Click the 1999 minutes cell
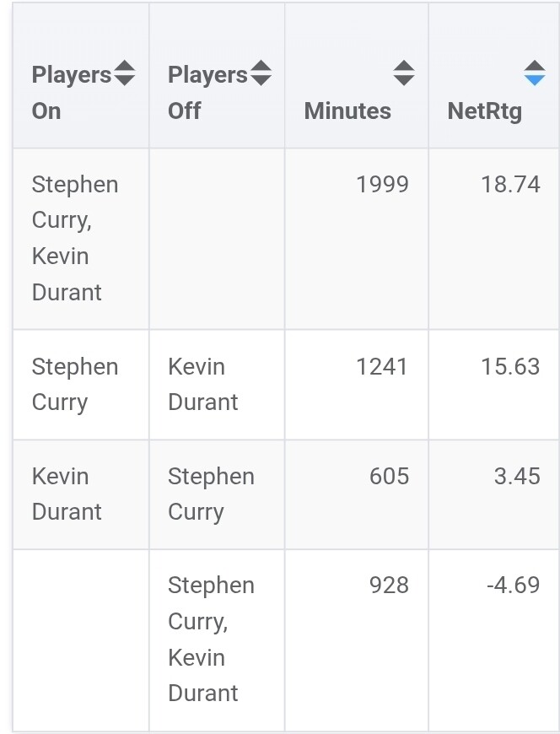 [382, 185]
